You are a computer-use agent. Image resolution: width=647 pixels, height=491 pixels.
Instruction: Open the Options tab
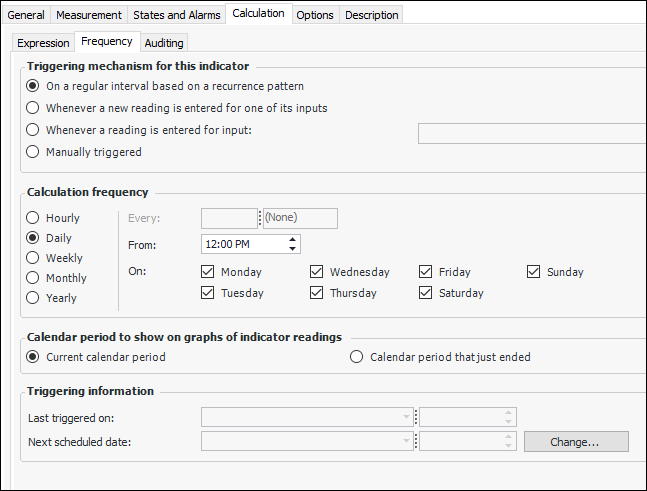pos(315,15)
